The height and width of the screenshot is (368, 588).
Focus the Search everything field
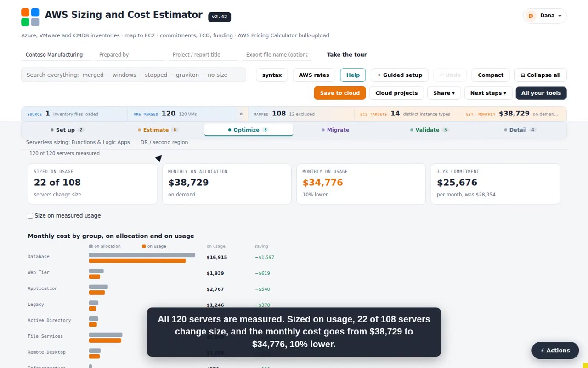click(x=134, y=75)
